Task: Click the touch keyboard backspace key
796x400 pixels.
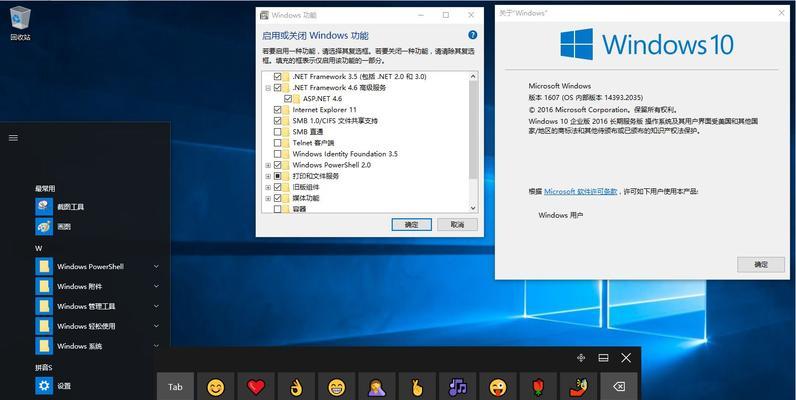Action: pyautogui.click(x=619, y=387)
